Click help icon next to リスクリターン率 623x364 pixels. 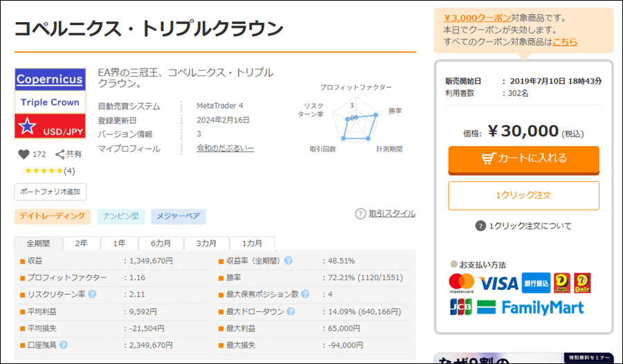pos(91,294)
